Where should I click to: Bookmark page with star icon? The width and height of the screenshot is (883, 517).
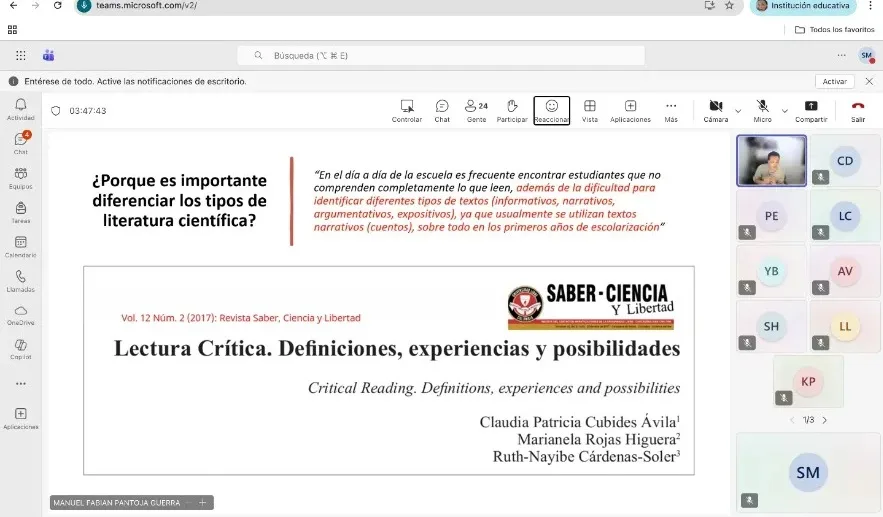[x=729, y=5]
